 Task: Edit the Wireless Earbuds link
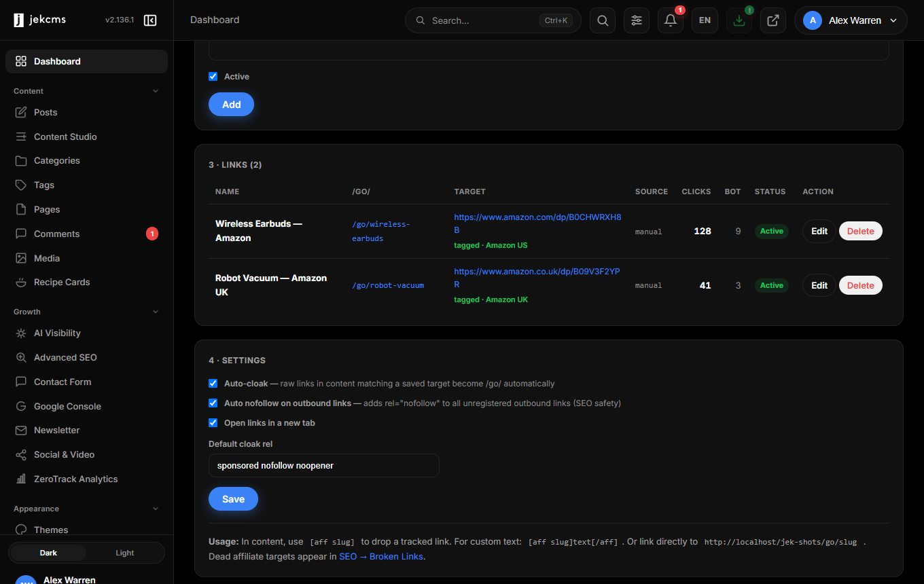tap(819, 231)
